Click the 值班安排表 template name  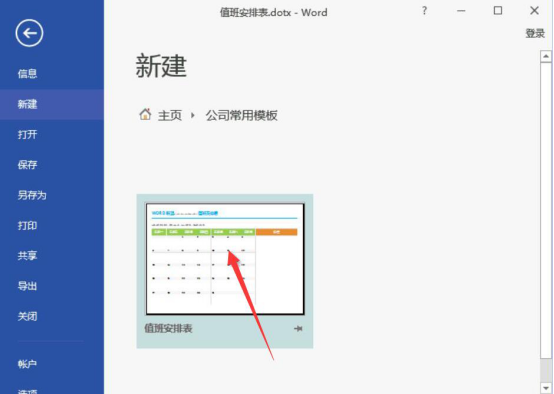pos(169,329)
